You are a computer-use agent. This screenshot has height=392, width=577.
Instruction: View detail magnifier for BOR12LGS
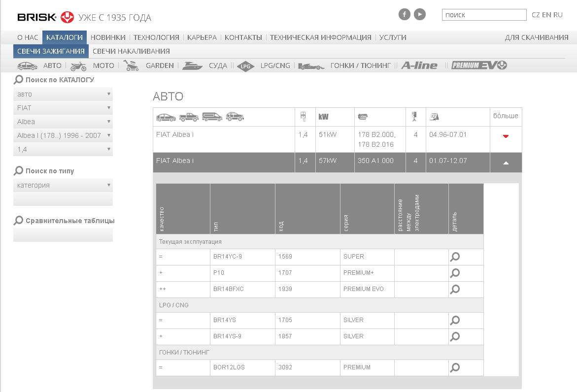455,367
